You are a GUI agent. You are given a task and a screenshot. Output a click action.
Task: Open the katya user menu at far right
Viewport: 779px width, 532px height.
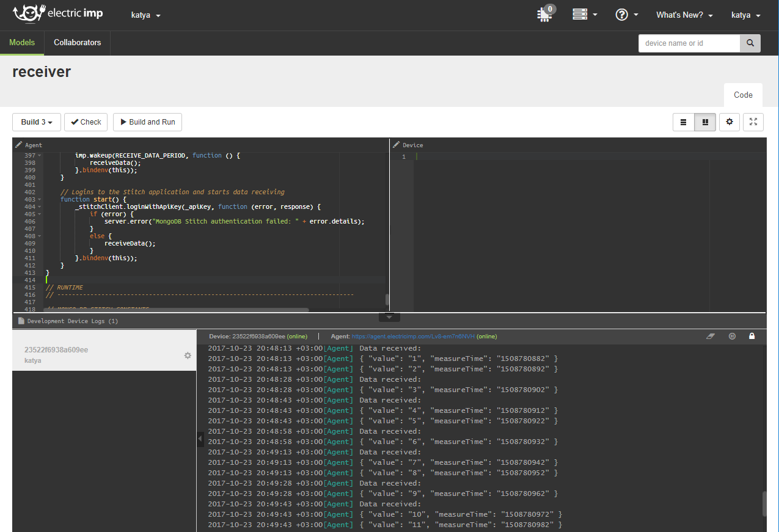point(746,15)
